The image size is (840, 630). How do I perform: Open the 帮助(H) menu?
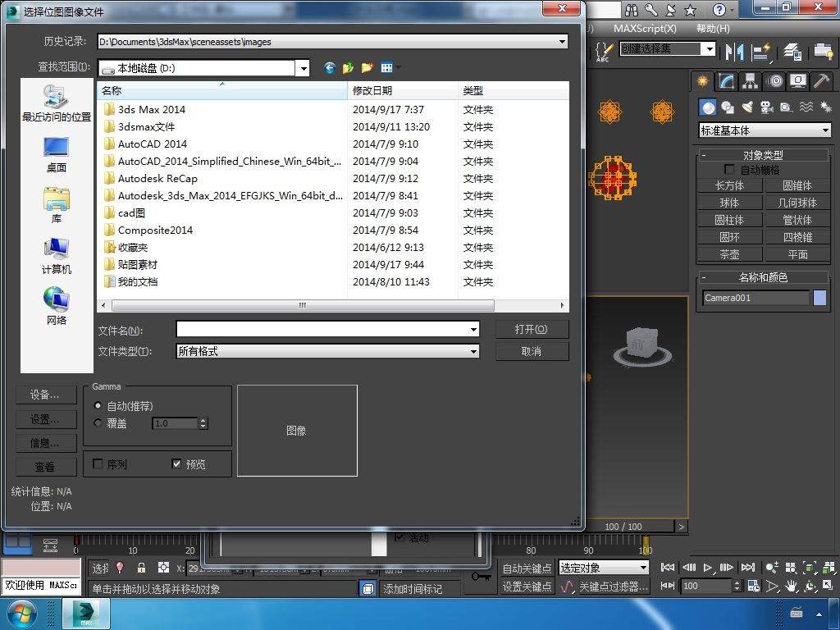pyautogui.click(x=713, y=29)
